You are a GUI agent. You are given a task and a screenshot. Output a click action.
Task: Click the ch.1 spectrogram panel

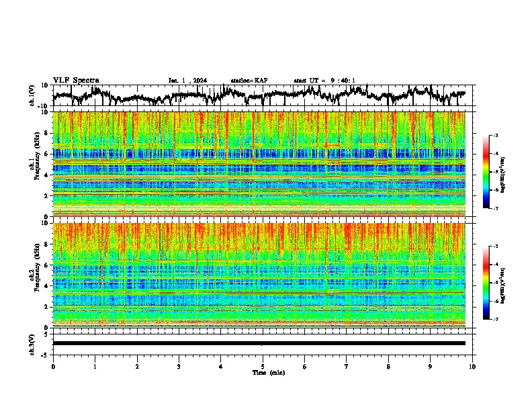pos(259,164)
